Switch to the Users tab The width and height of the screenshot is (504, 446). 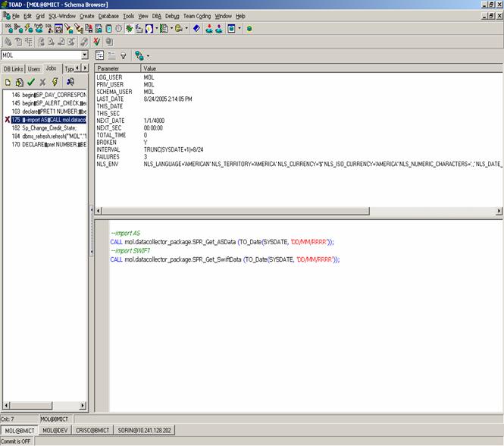pyautogui.click(x=34, y=68)
